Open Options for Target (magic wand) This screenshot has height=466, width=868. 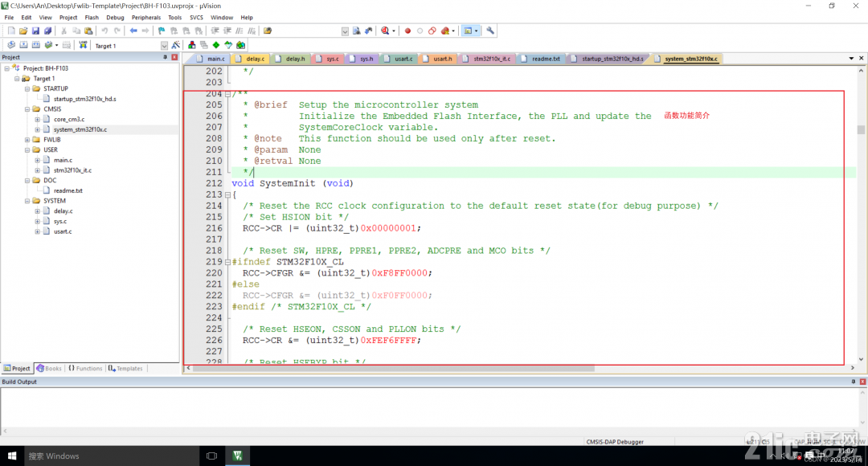176,45
